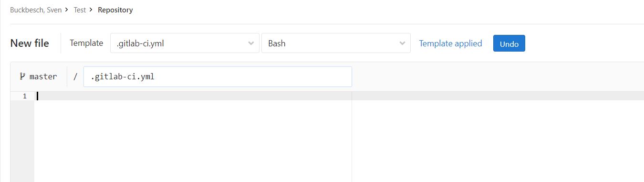Screen dimensions: 644x182
Task: Select the Repository breadcrumb item
Action: (115, 10)
